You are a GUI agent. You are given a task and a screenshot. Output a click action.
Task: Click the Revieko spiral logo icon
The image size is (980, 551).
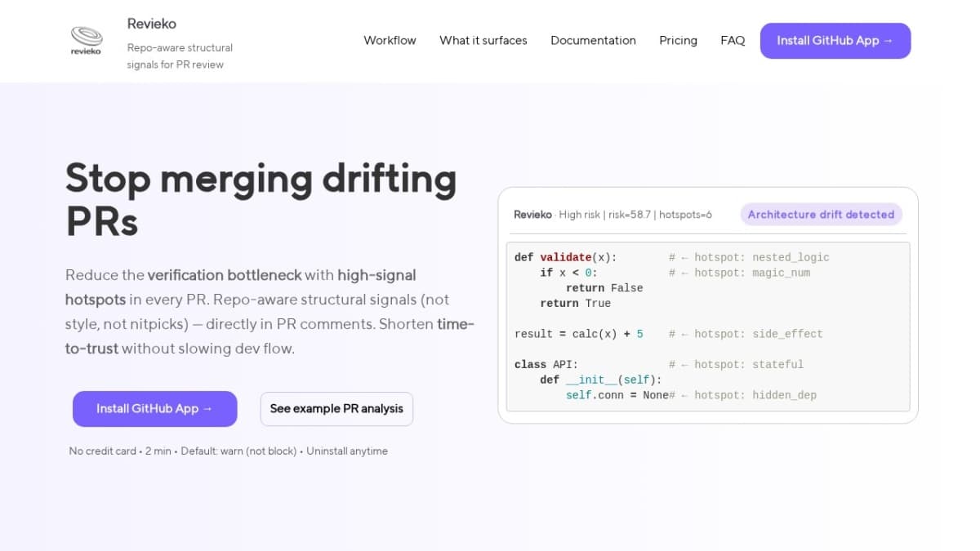[x=86, y=37]
